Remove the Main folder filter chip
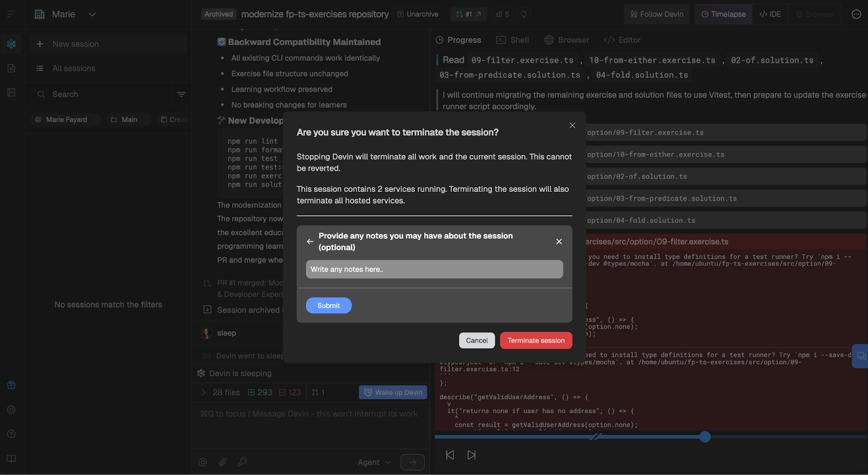The width and height of the screenshot is (868, 475). click(146, 120)
